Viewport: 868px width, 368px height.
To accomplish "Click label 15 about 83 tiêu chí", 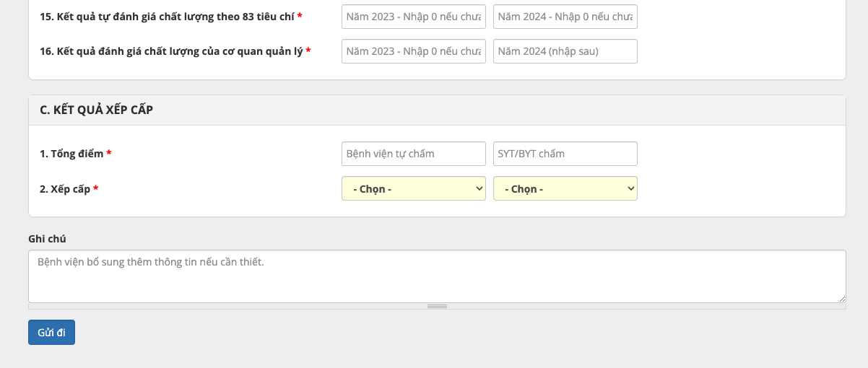I will coord(166,16).
